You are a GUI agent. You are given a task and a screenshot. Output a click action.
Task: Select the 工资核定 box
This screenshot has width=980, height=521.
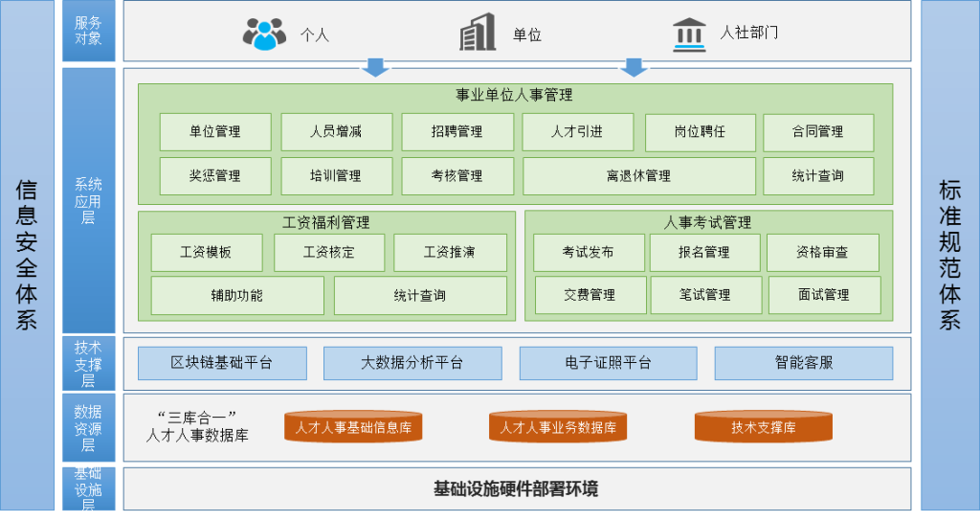[329, 253]
